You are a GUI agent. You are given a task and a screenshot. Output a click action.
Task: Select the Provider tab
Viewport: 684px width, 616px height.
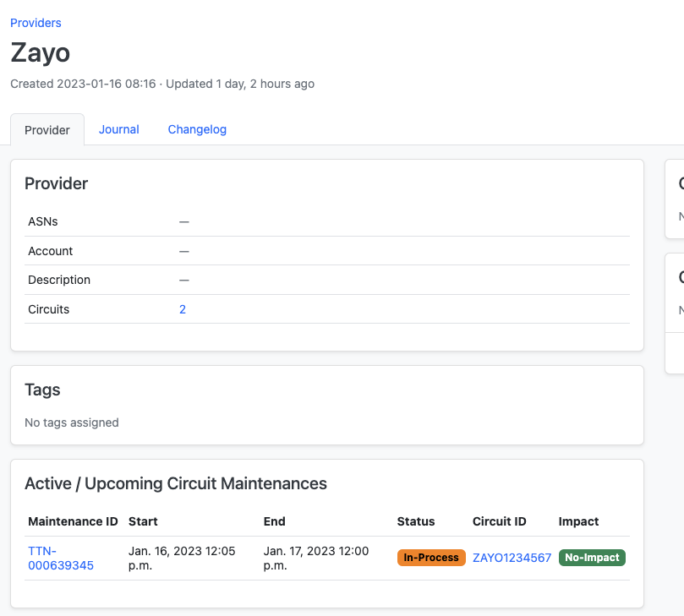click(x=47, y=130)
